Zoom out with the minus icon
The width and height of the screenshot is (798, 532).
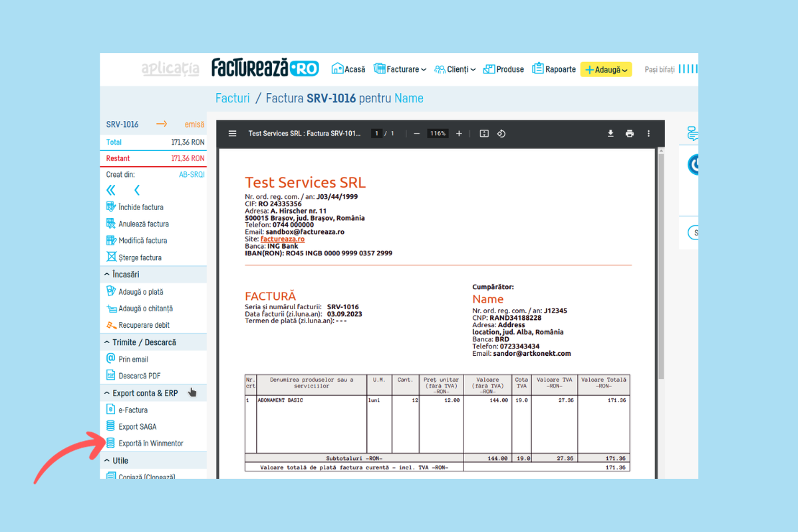click(416, 134)
